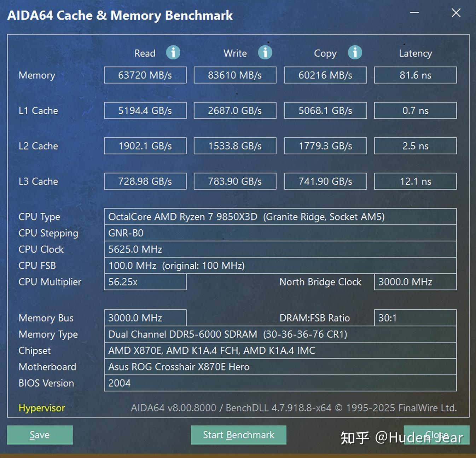Image resolution: width=476 pixels, height=458 pixels.
Task: Click the Chipset label
Action: tap(35, 351)
